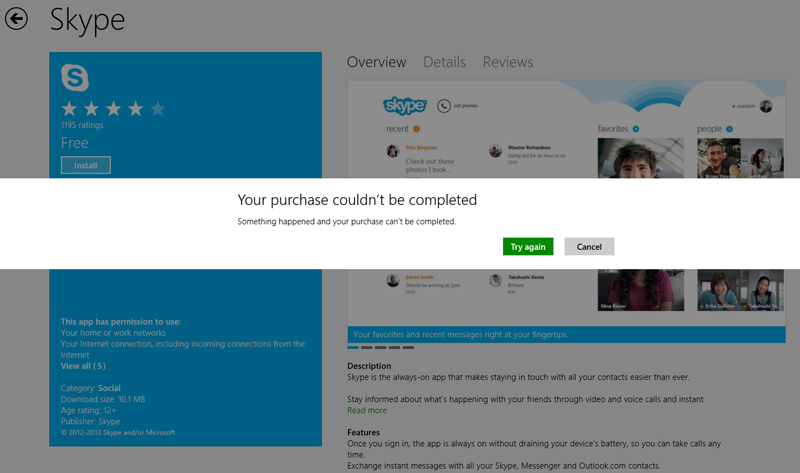This screenshot has width=800, height=473.
Task: Click the Category: Social text
Action: pyautogui.click(x=91, y=388)
